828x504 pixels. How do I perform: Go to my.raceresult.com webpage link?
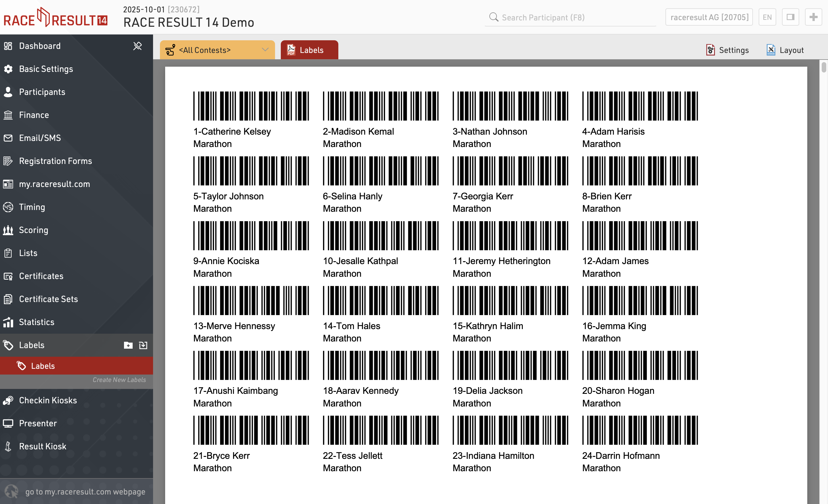click(x=85, y=492)
